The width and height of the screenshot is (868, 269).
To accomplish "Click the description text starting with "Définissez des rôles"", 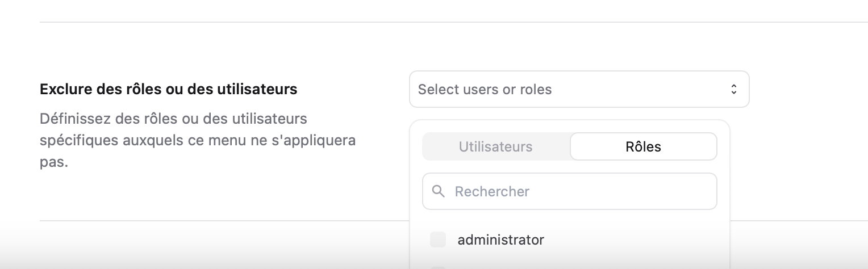I will [173, 119].
